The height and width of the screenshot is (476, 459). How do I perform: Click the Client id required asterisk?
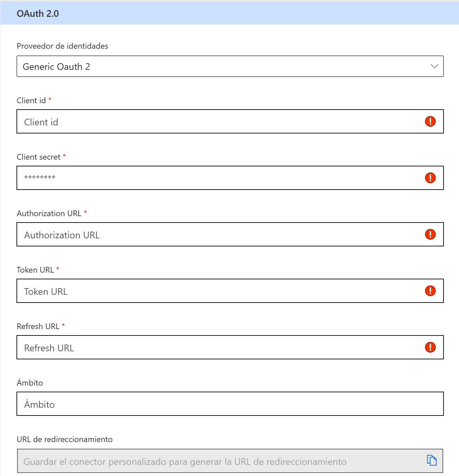[50, 99]
